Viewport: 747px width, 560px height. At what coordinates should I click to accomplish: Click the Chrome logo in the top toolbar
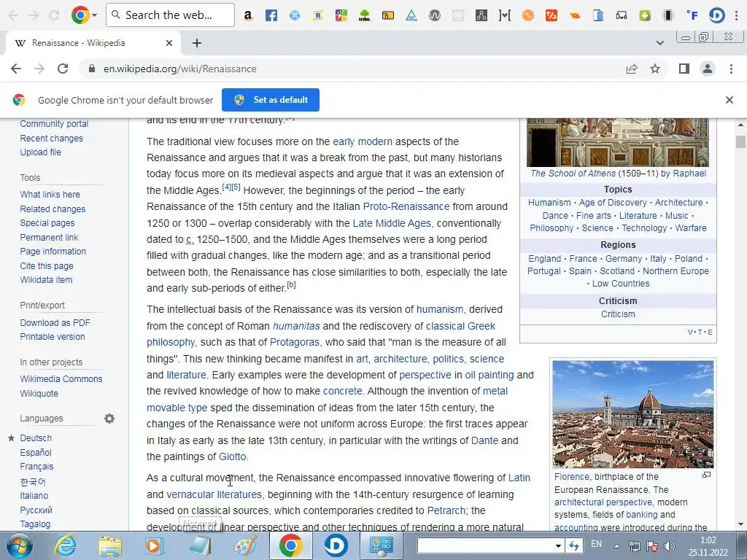80,15
